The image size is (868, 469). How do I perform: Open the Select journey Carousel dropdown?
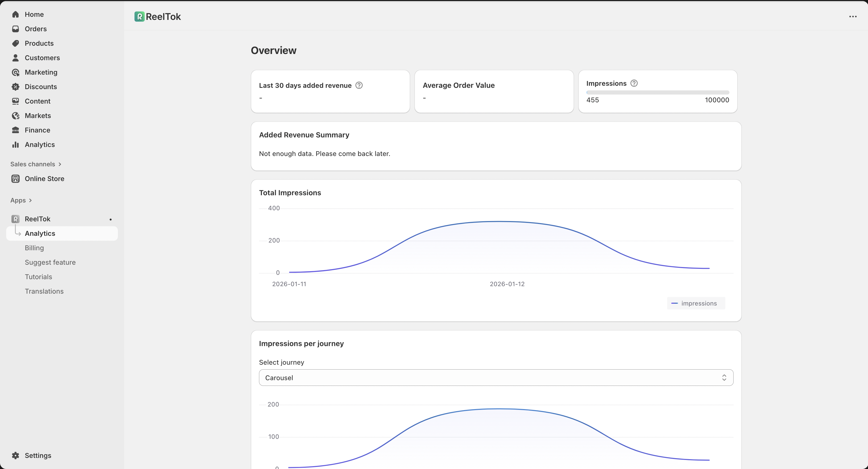coord(496,378)
